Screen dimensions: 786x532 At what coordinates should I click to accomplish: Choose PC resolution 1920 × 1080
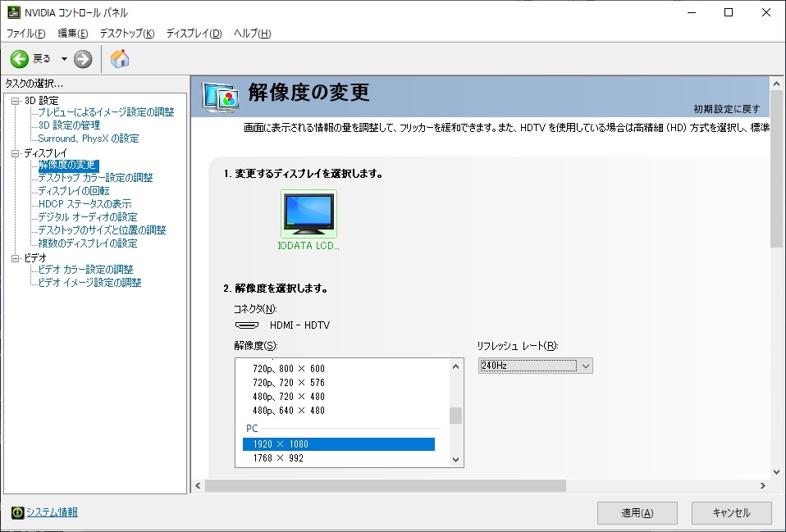pos(339,444)
